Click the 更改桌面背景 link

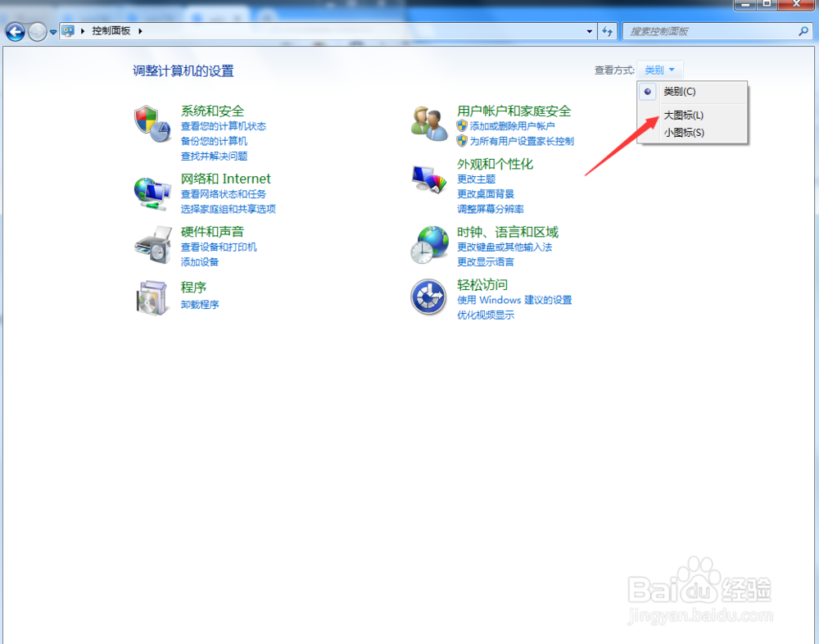click(x=486, y=194)
